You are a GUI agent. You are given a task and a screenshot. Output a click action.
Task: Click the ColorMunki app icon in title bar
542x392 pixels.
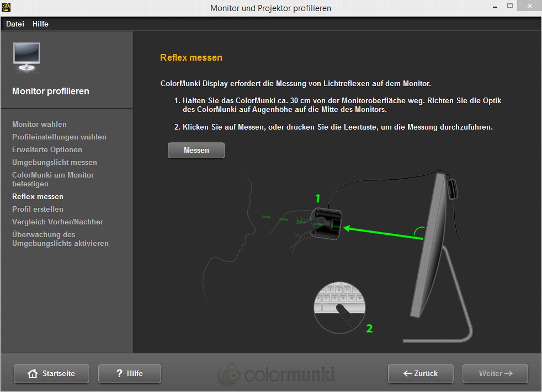(6, 7)
